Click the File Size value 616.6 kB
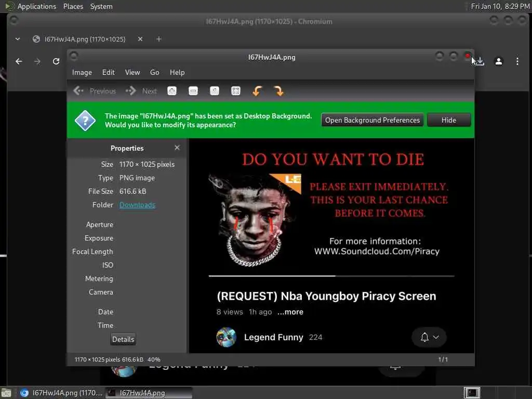The width and height of the screenshot is (532, 399). coord(132,191)
